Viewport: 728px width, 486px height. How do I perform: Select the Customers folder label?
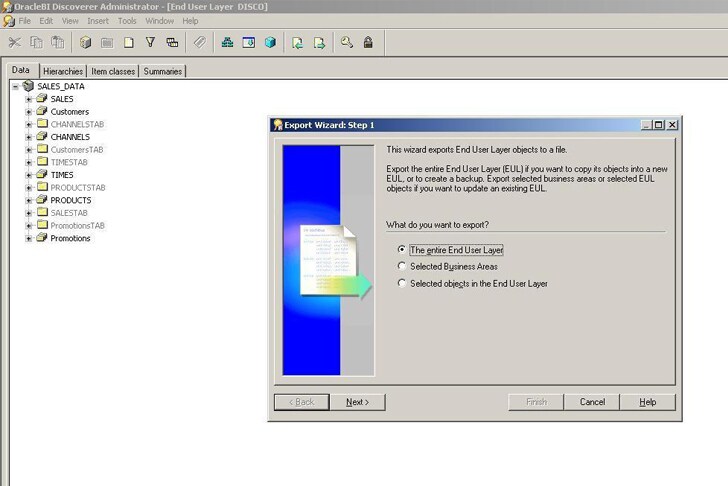(x=70, y=112)
